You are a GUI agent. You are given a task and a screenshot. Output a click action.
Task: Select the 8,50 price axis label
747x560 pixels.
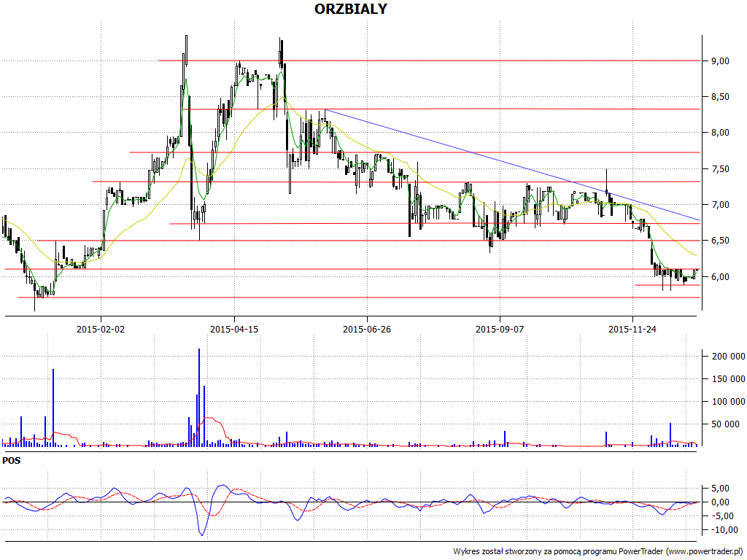tap(720, 97)
